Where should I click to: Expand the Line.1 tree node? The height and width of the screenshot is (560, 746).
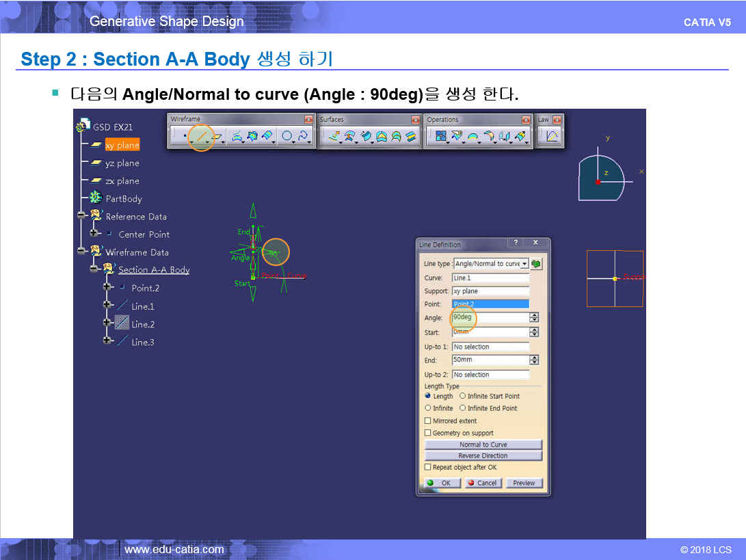[107, 305]
